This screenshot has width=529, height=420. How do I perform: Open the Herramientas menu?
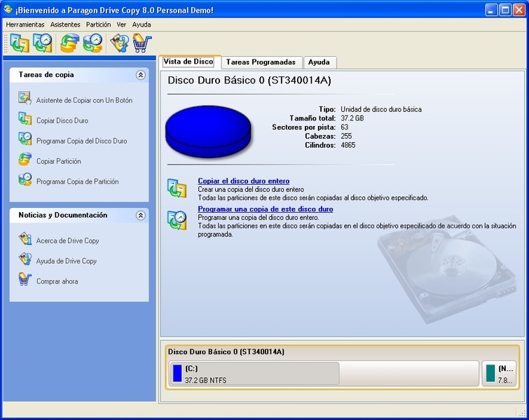point(25,24)
